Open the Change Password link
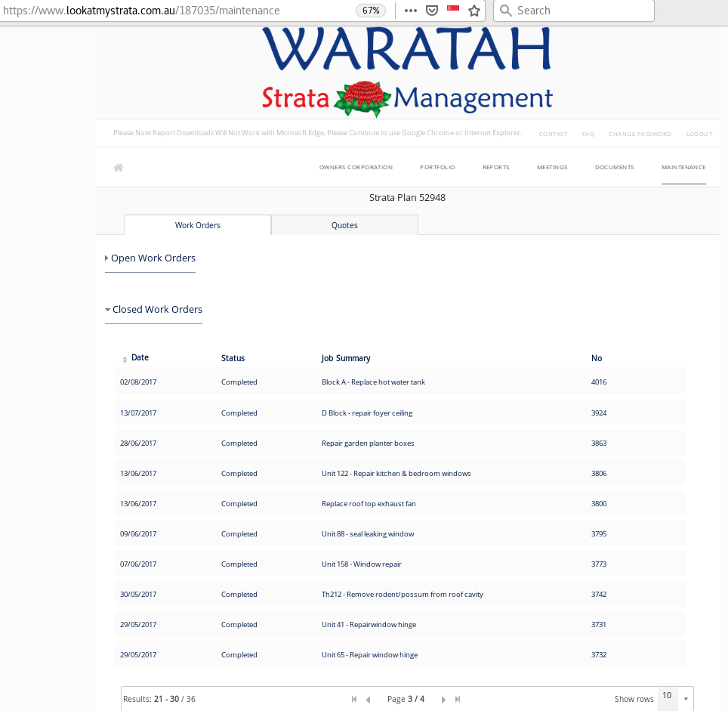Viewport: 728px width, 711px height. coord(639,134)
